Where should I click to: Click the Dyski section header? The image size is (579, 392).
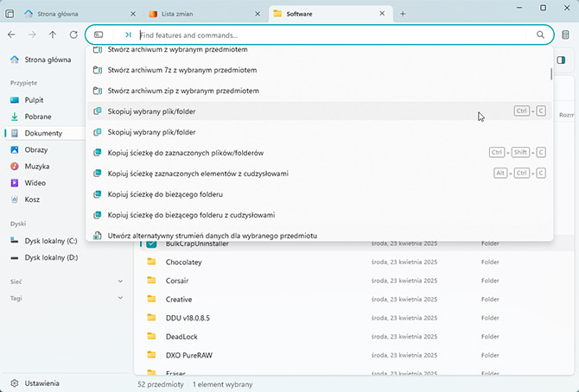(x=18, y=224)
